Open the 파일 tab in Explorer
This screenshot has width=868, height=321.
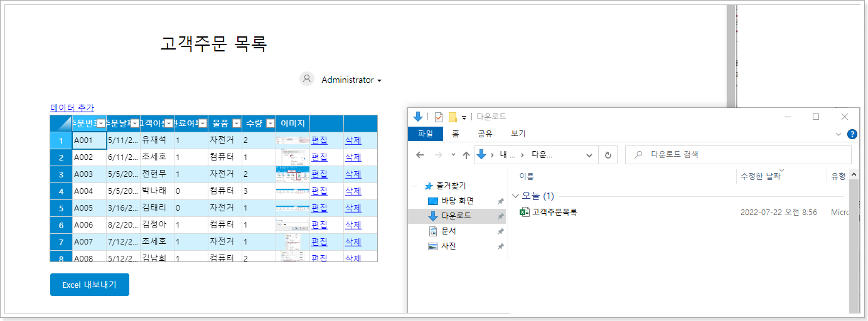click(426, 134)
